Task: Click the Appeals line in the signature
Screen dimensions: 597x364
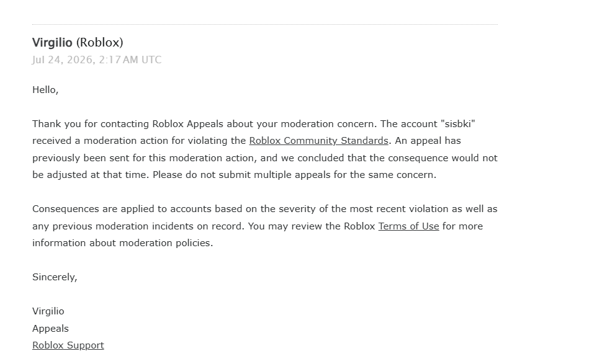Action: point(51,329)
